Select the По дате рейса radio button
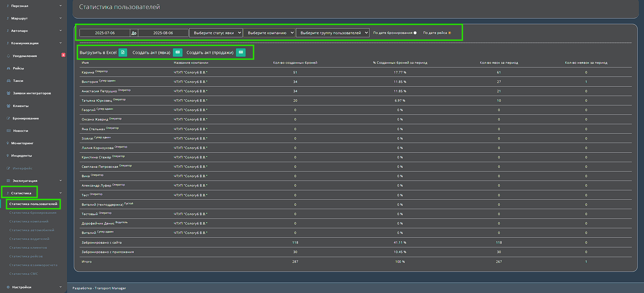 point(450,33)
